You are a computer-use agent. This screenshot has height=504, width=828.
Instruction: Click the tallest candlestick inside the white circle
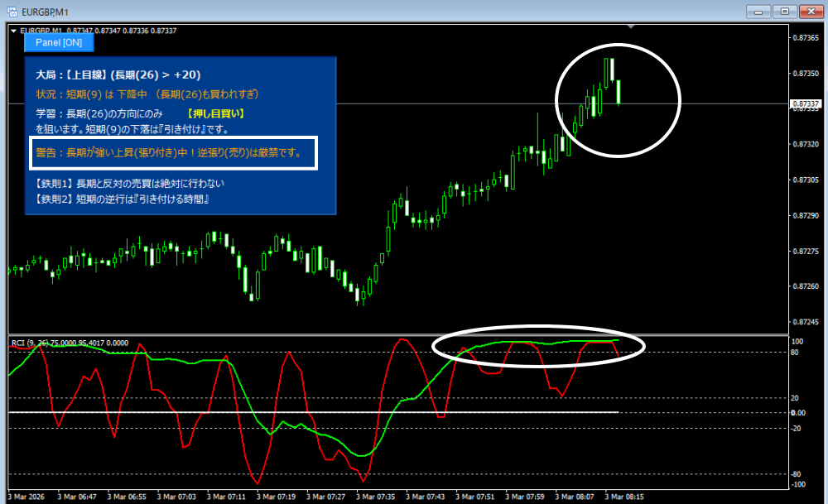(x=609, y=70)
